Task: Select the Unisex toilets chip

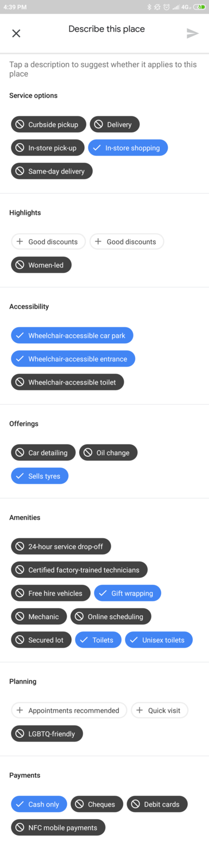Action: click(x=159, y=640)
